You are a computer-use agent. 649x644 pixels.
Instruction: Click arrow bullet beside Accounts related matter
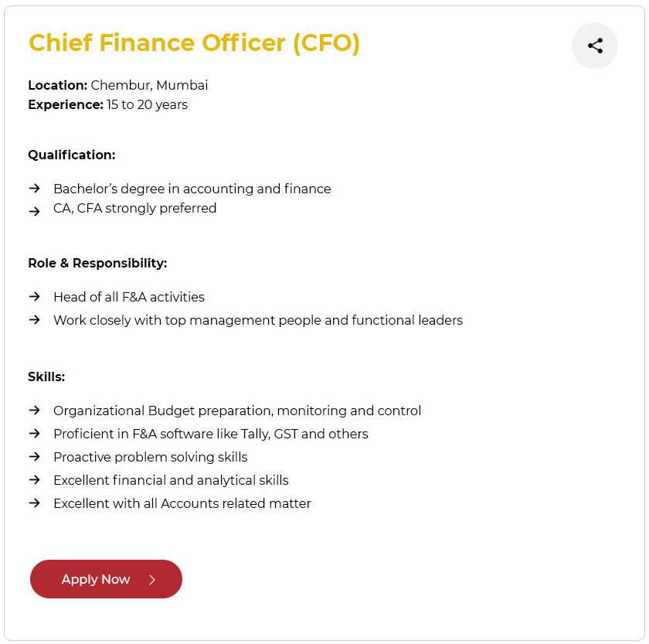point(34,503)
